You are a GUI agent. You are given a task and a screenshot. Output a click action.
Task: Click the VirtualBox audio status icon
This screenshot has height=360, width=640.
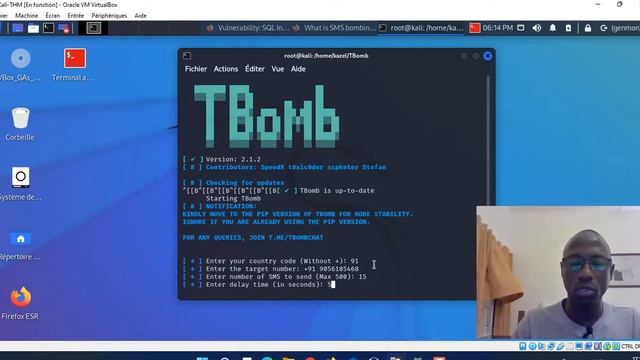click(x=542, y=346)
